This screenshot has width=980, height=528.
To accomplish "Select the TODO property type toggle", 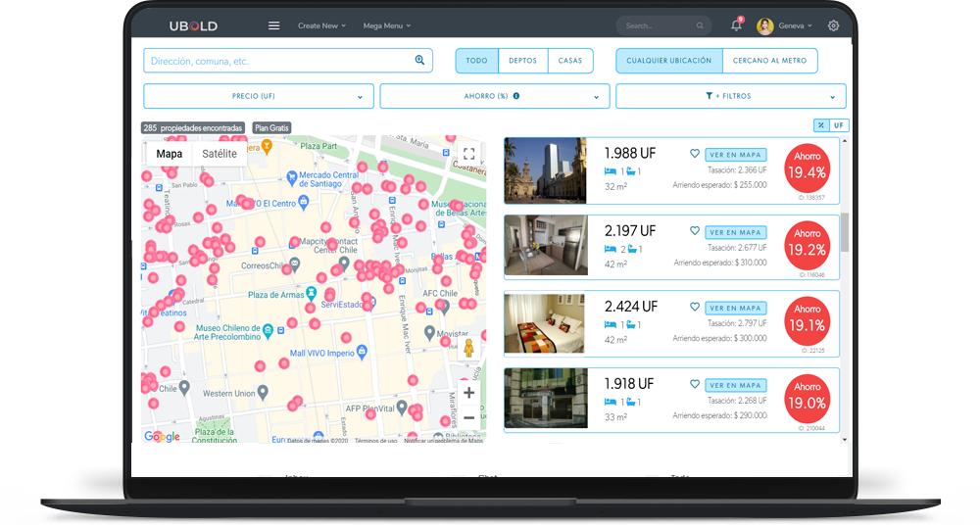I will coord(477,61).
